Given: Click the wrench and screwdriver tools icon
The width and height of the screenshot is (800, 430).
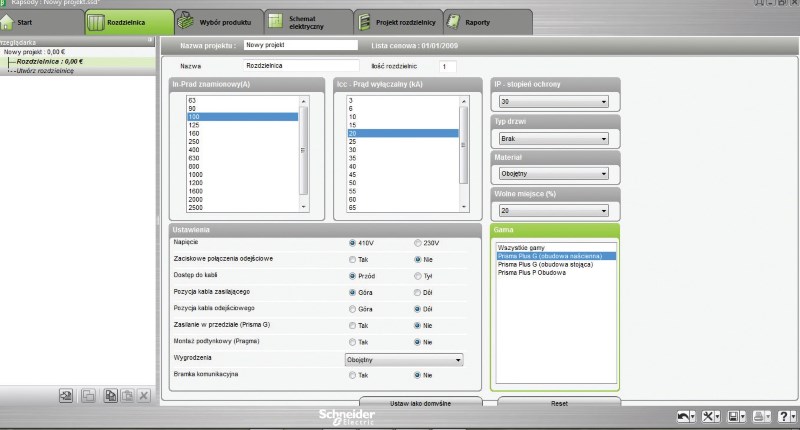Looking at the screenshot, I should 708,416.
